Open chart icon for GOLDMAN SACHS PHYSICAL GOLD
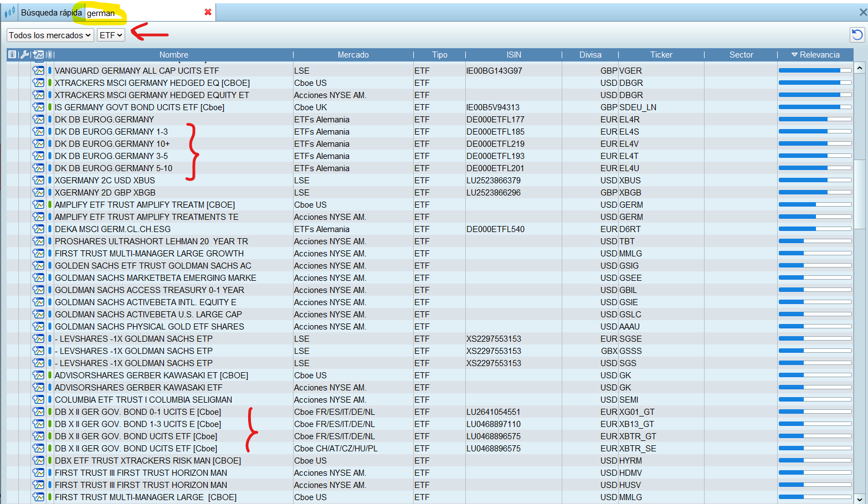This screenshot has width=868, height=504. [x=38, y=326]
